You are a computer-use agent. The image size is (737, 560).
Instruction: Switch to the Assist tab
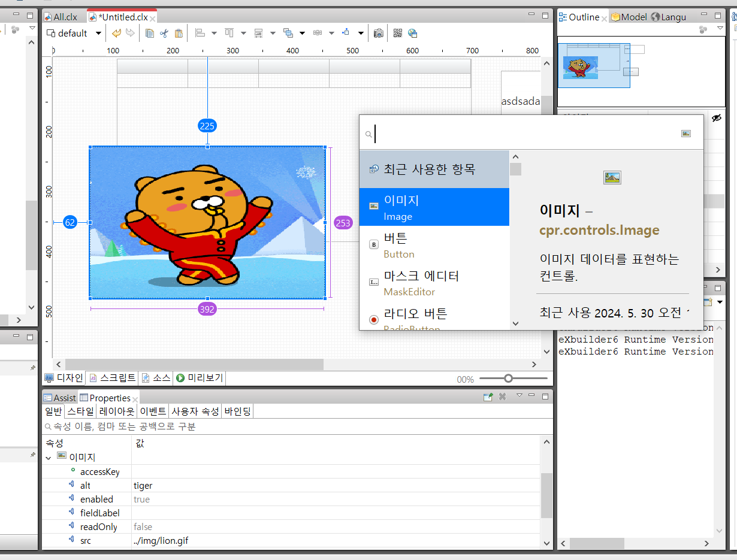(59, 398)
